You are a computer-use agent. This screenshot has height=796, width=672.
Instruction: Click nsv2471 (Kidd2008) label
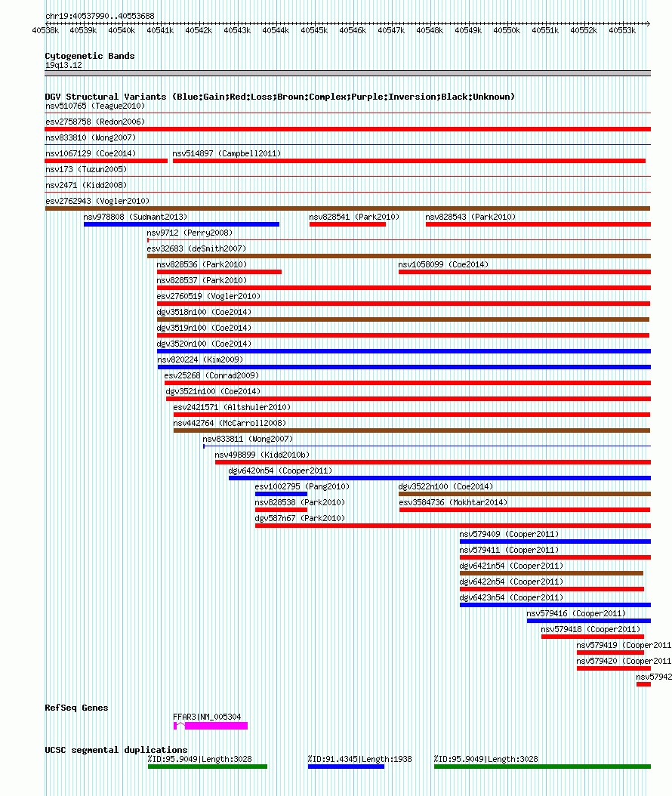(86, 185)
